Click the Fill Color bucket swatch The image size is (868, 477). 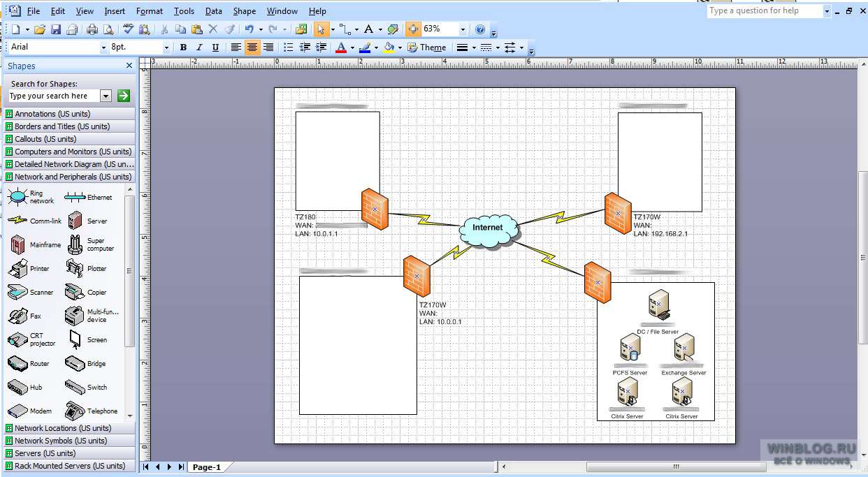(389, 47)
